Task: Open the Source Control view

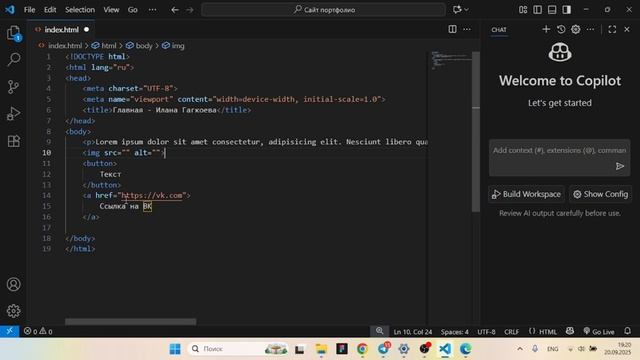Action: point(13,87)
